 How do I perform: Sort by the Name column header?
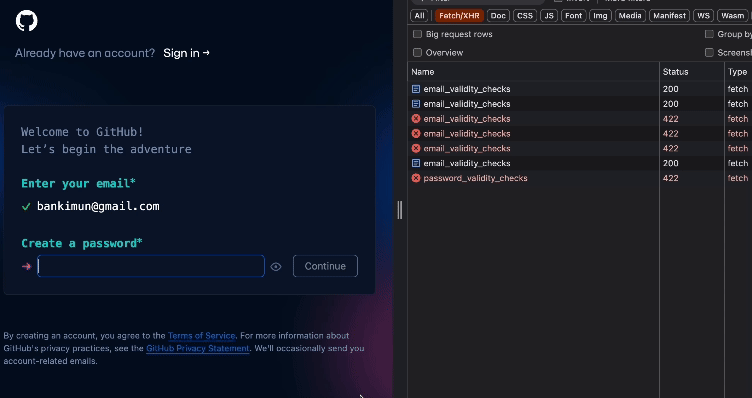[x=533, y=72]
